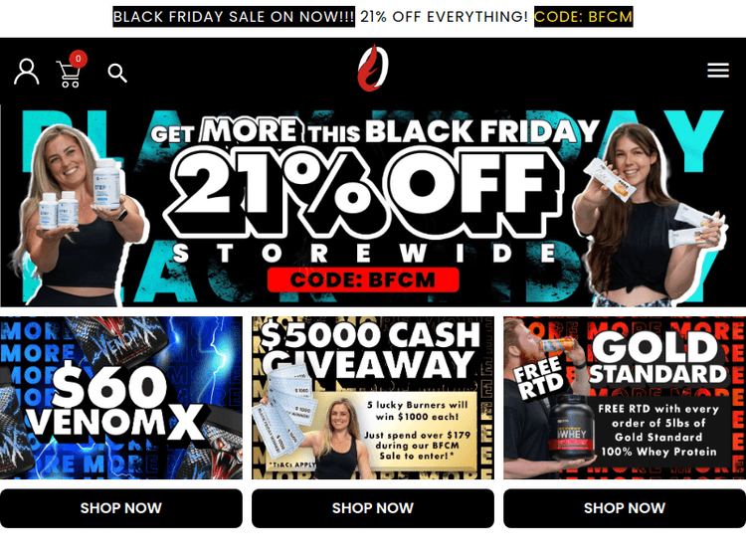Viewport: 746px width, 560px height.
Task: Click the woman holding supplement bottles
Action: coord(79,214)
